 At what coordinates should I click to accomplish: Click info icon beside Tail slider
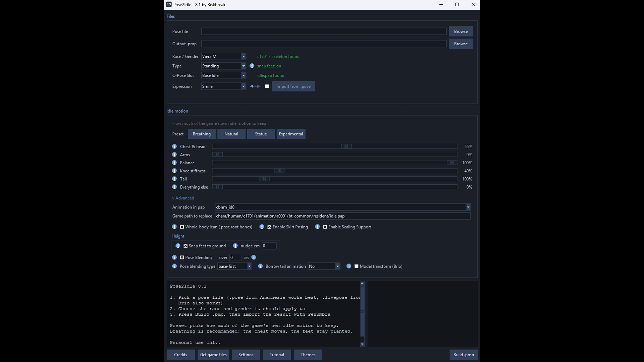pyautogui.click(x=174, y=179)
